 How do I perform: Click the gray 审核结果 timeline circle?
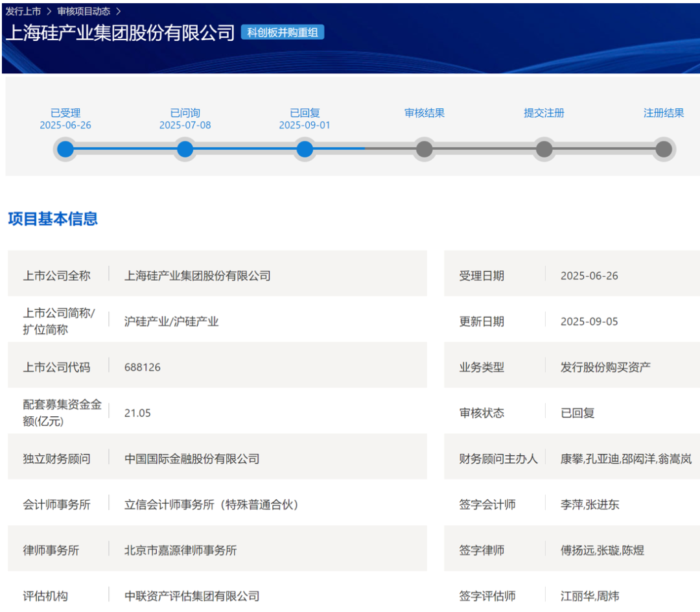click(425, 150)
